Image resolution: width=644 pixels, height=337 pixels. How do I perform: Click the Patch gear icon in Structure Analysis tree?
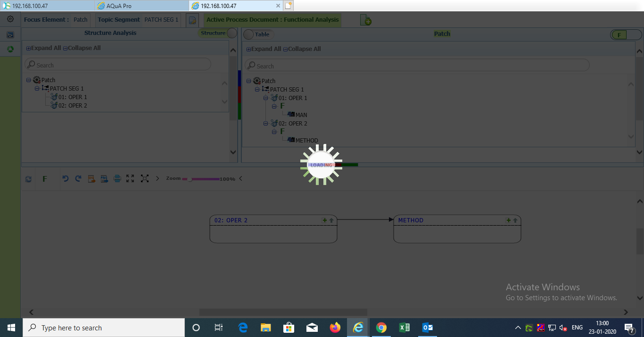37,80
